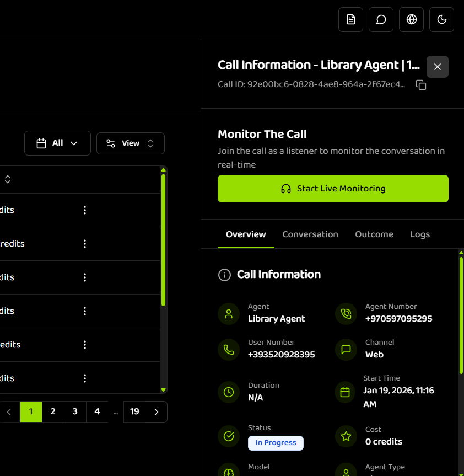Click the Call Information info icon
Screen dimensions: 464x476
[224, 274]
